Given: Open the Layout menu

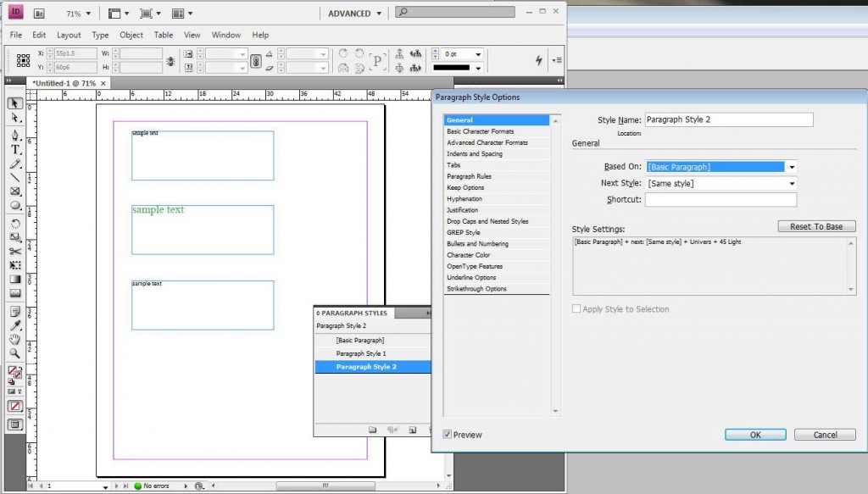Looking at the screenshot, I should click(x=69, y=35).
